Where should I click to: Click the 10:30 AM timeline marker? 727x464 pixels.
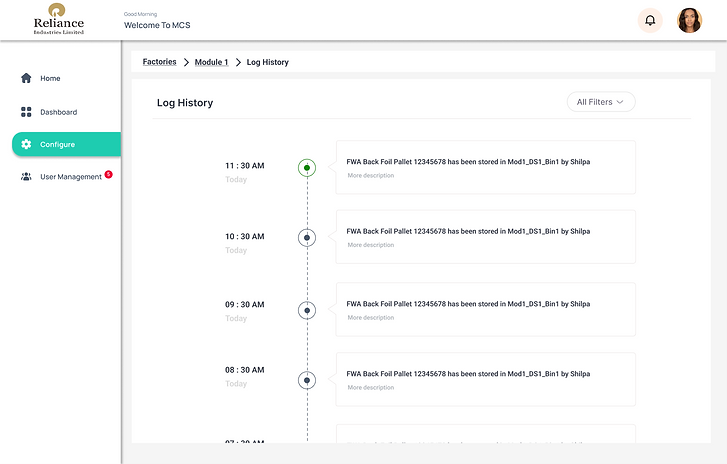tap(307, 238)
